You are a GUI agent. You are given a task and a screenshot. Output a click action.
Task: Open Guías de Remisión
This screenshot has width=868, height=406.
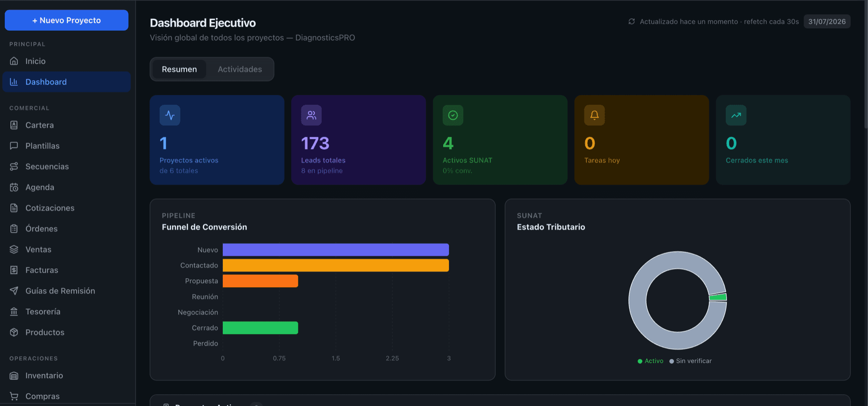coord(67,291)
